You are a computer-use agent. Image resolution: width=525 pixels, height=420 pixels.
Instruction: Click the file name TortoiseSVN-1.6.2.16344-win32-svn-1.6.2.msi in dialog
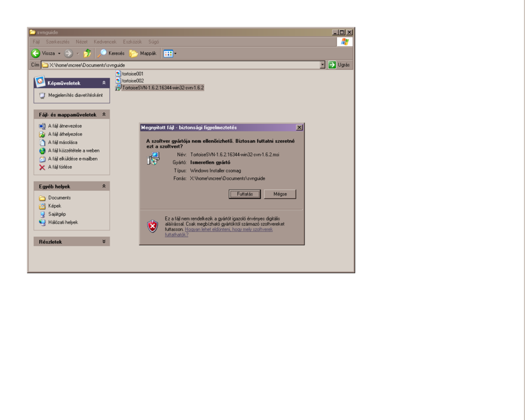[x=235, y=155]
